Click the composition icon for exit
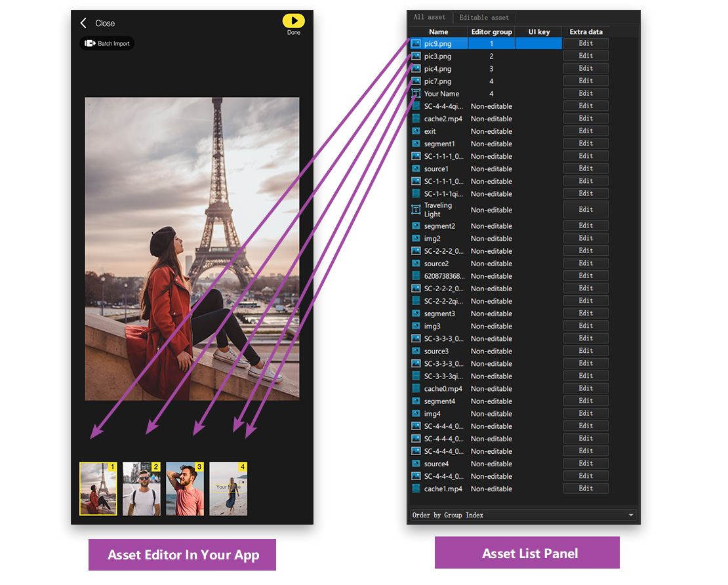 [x=416, y=131]
